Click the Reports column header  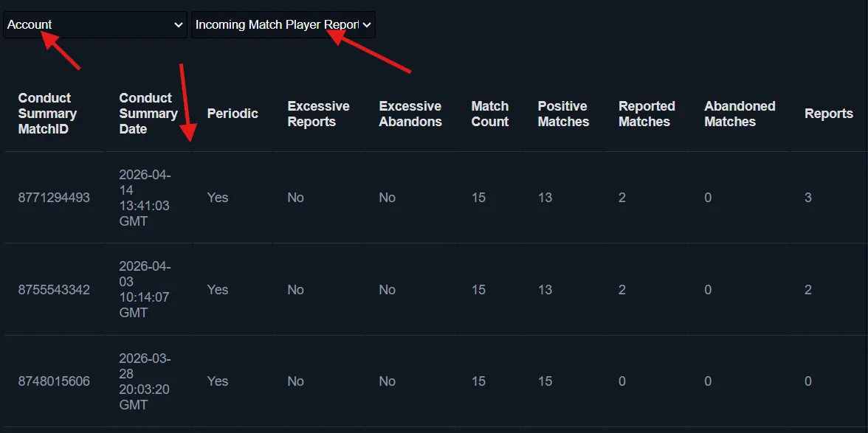tap(829, 114)
